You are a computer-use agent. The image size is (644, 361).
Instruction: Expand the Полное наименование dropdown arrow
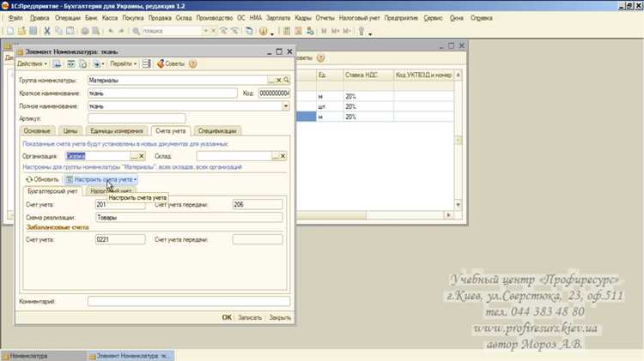tap(285, 105)
